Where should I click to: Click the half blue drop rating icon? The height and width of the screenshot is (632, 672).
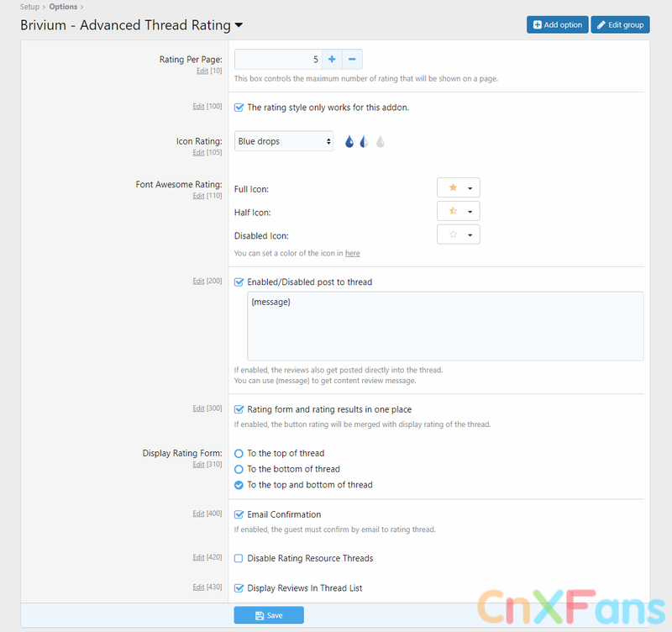(x=364, y=141)
